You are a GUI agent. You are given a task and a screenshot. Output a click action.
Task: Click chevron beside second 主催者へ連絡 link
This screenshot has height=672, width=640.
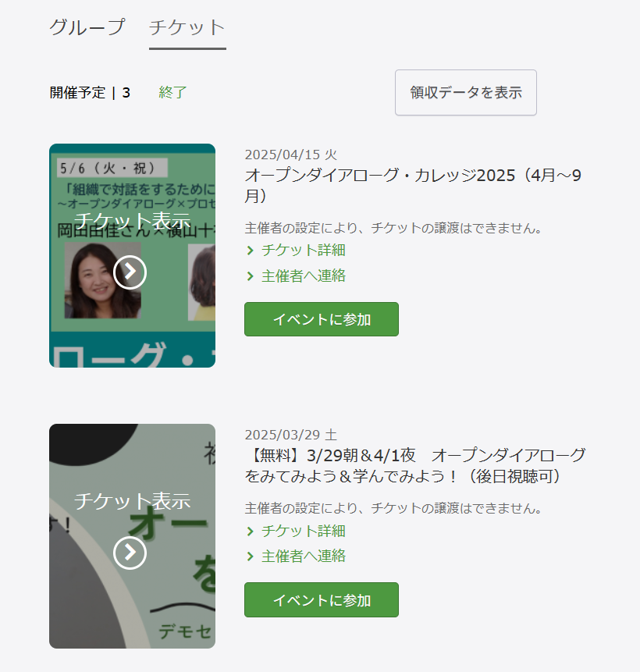pyautogui.click(x=251, y=556)
